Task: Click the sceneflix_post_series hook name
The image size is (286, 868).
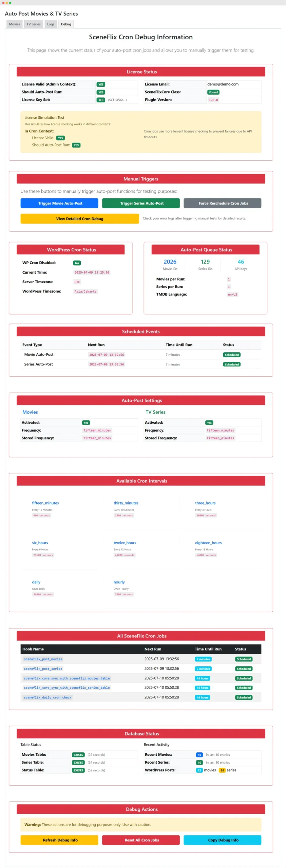Action: tap(43, 669)
